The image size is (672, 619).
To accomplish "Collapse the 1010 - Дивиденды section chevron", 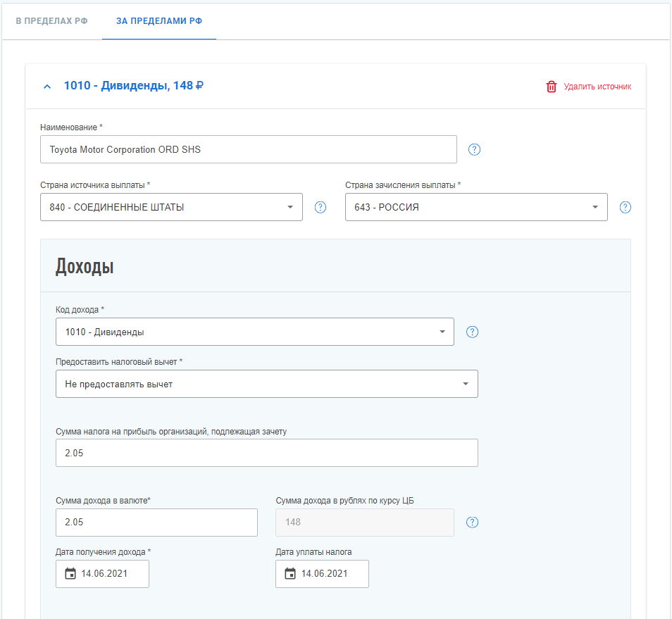I will pos(47,87).
